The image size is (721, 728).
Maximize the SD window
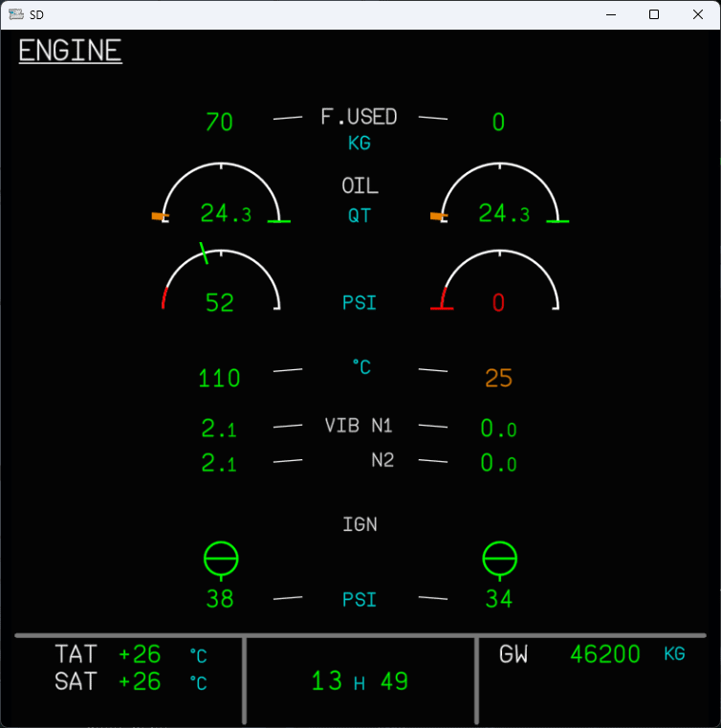(654, 14)
